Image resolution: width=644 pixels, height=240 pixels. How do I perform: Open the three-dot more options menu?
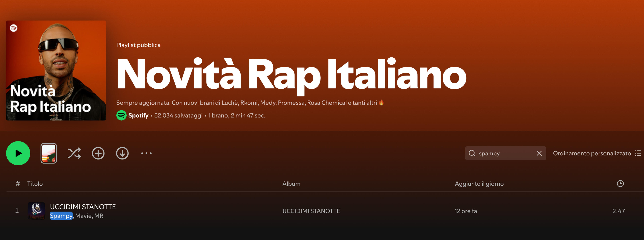click(x=146, y=153)
